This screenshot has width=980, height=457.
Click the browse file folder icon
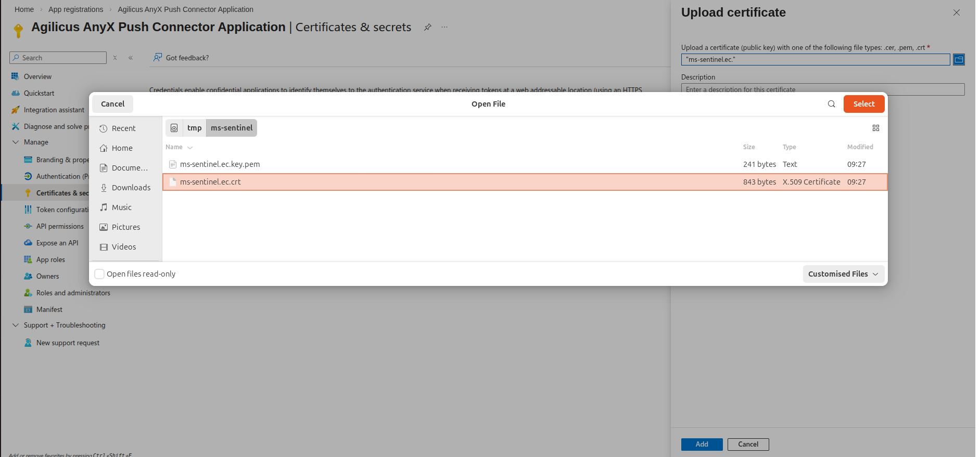click(x=959, y=60)
